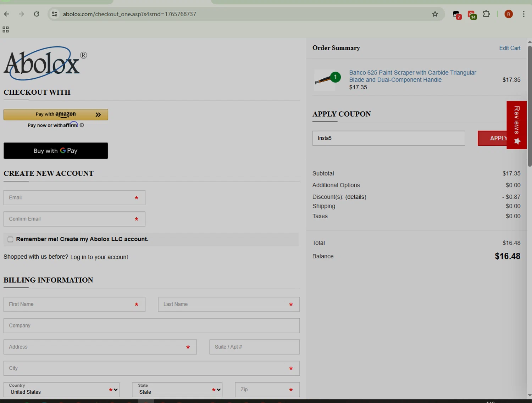The height and width of the screenshot is (403, 532).
Task: Click the City field
Action: pos(151,368)
